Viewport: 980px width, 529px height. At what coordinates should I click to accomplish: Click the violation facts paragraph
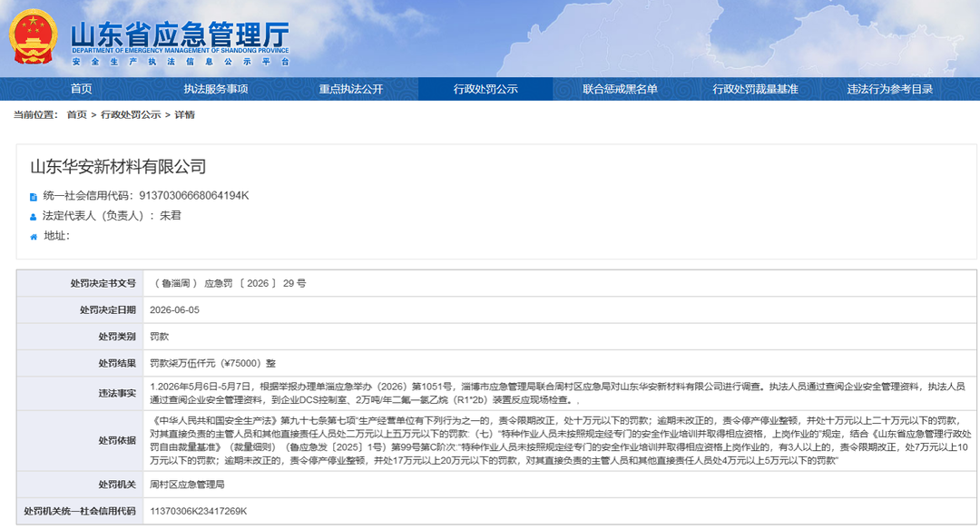pyautogui.click(x=557, y=393)
